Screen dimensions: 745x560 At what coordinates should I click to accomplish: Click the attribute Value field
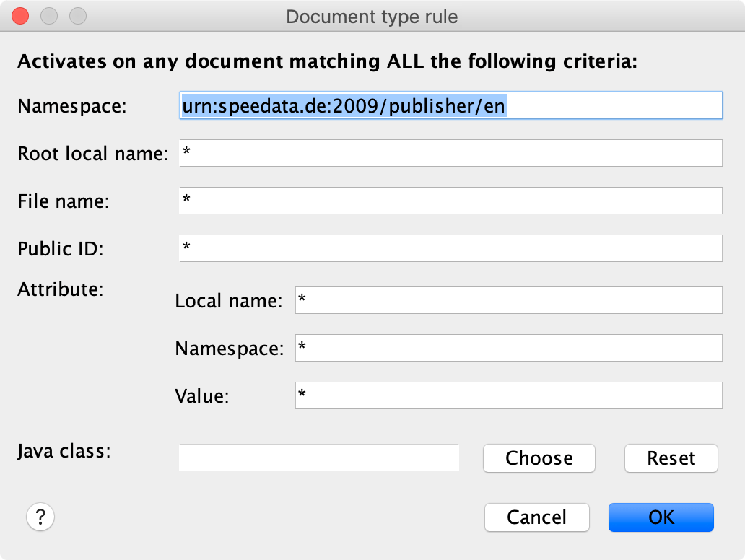[x=508, y=395]
